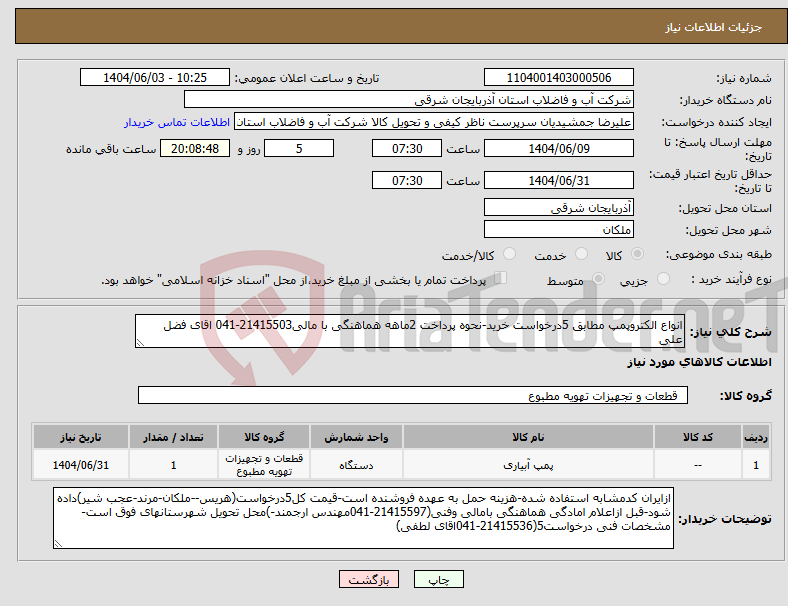Open the اطلاعات تماس خریدار link
Viewport: 788px width, 606px height.
pos(177,122)
